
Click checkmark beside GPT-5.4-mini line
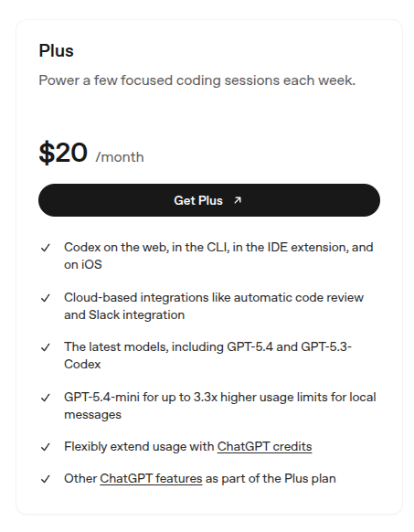point(46,398)
